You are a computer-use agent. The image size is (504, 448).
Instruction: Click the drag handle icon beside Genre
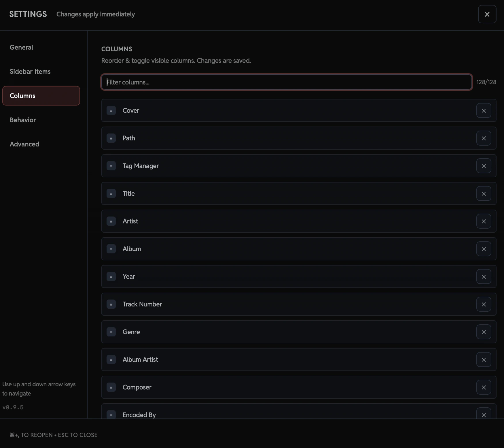(111, 332)
